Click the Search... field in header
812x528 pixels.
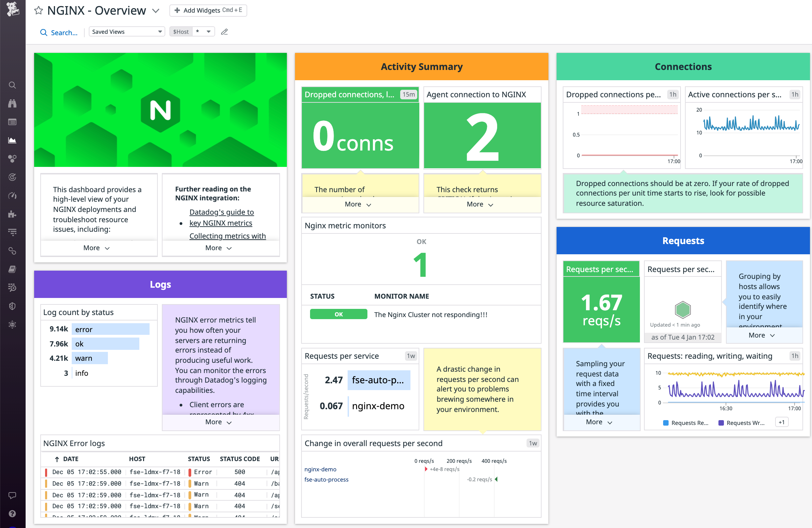click(64, 32)
